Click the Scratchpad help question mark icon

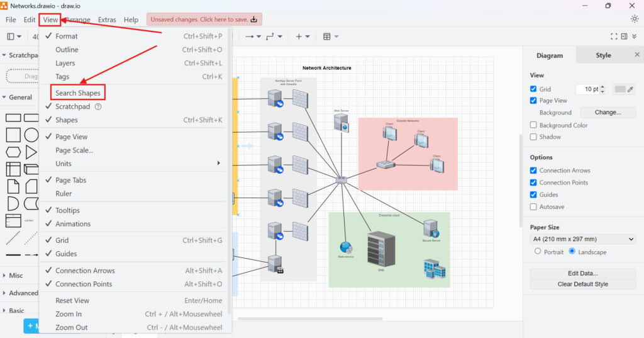tap(98, 107)
